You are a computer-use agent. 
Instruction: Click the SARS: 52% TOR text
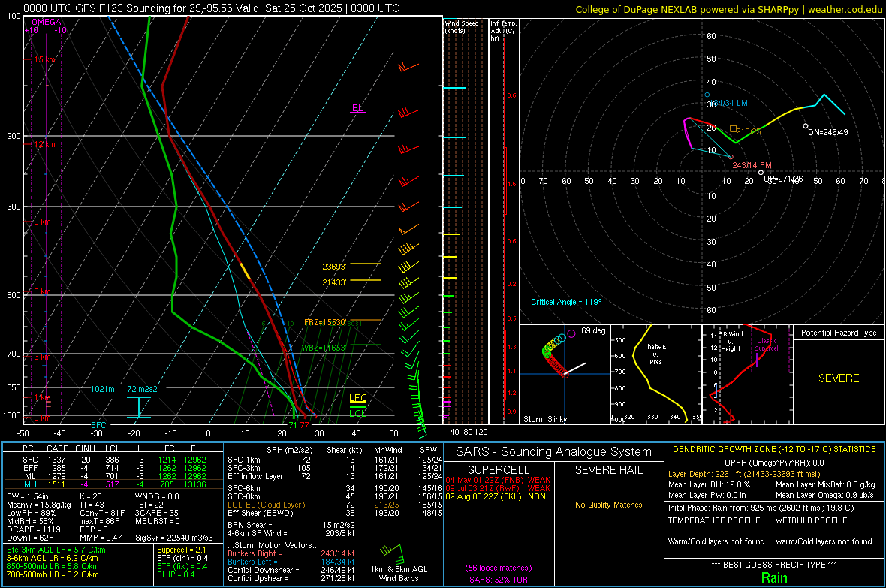[498, 580]
